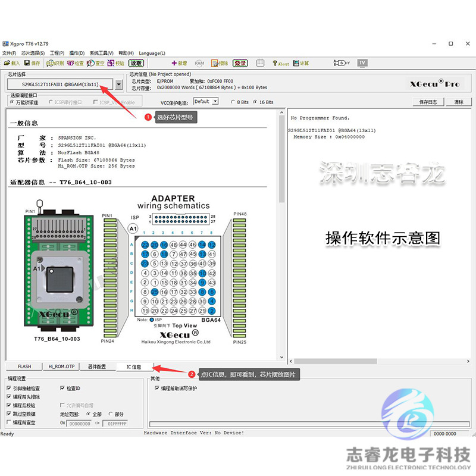
Task: Switch to the 器件配置 tab
Action: tap(97, 367)
